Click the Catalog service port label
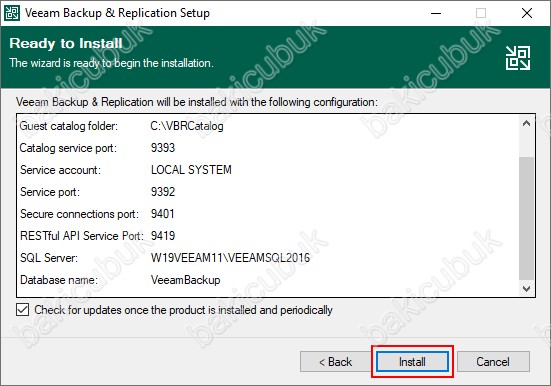551x386 pixels. pos(68,148)
